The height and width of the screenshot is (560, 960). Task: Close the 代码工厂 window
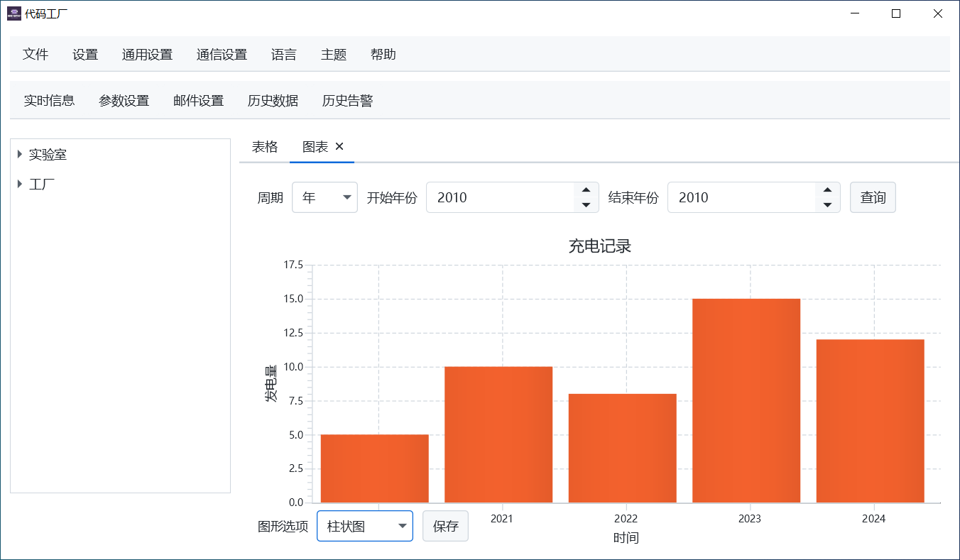pos(937,13)
